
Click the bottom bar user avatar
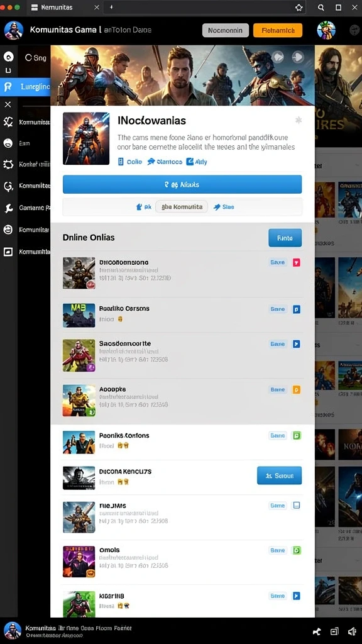pos(13,631)
